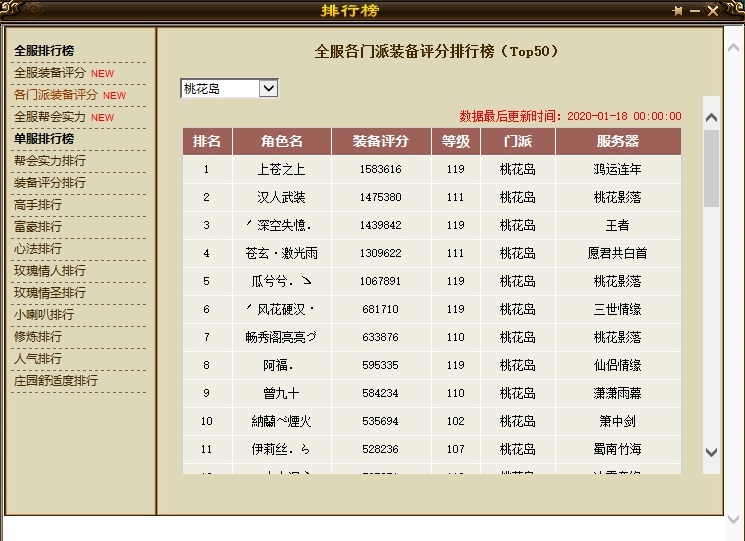Click server name 仙侣情缘
745x541 pixels.
(618, 365)
